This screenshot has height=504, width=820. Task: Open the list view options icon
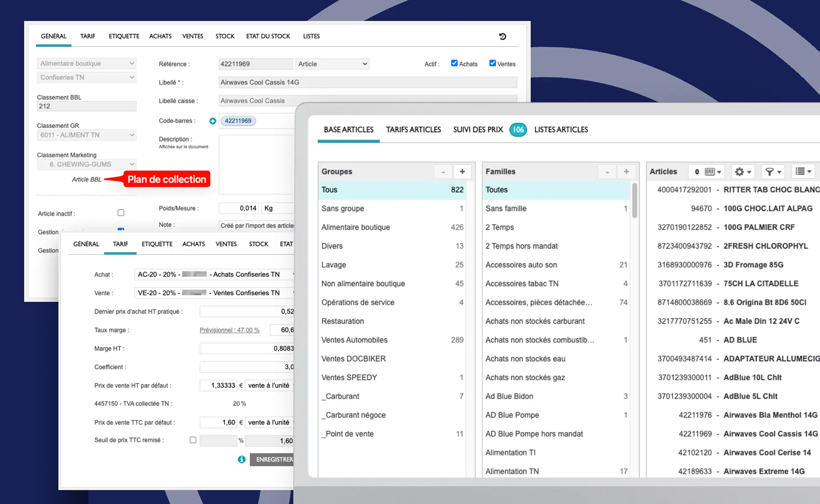click(x=803, y=172)
